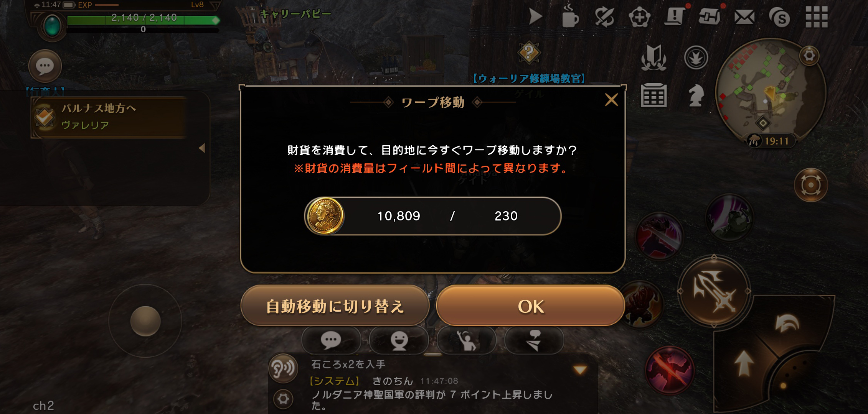
Task: Confirm warp with the OK button
Action: 530,306
